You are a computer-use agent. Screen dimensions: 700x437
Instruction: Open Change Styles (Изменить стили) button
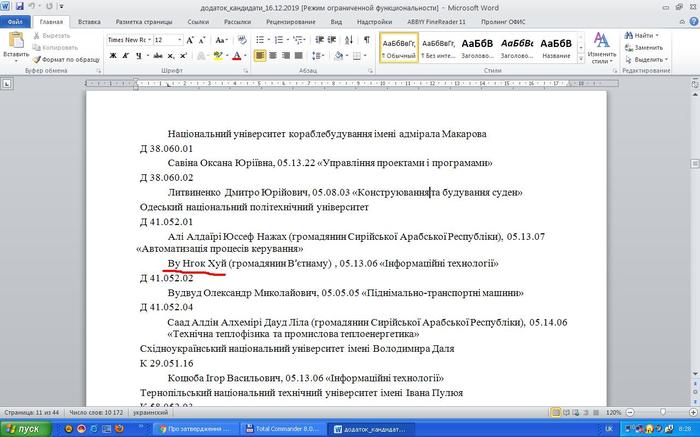601,48
